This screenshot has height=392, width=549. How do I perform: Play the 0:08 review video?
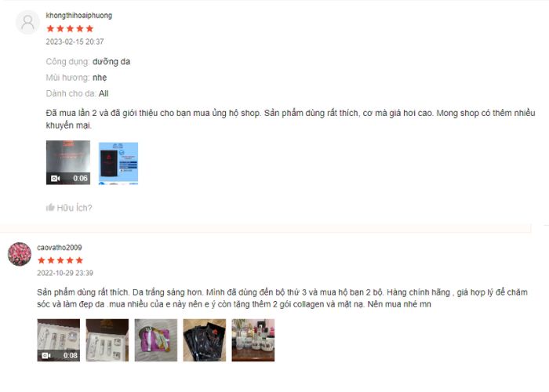pyautogui.click(x=59, y=339)
